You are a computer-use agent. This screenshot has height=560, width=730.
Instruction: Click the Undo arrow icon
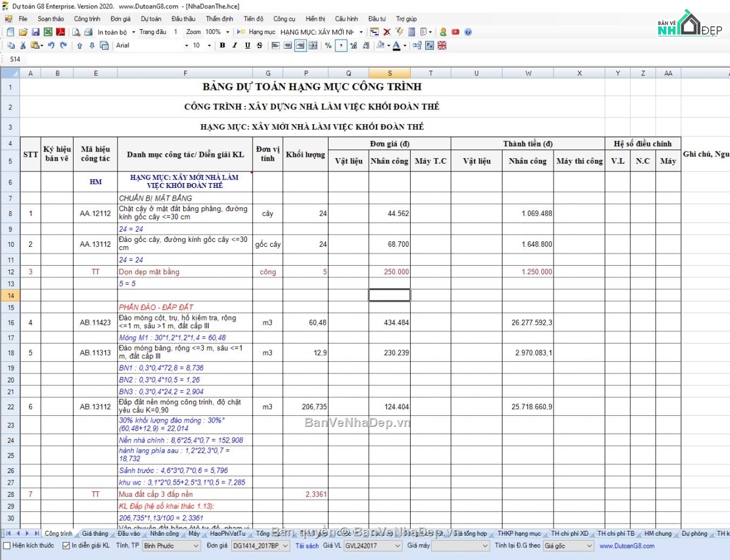pyautogui.click(x=51, y=45)
